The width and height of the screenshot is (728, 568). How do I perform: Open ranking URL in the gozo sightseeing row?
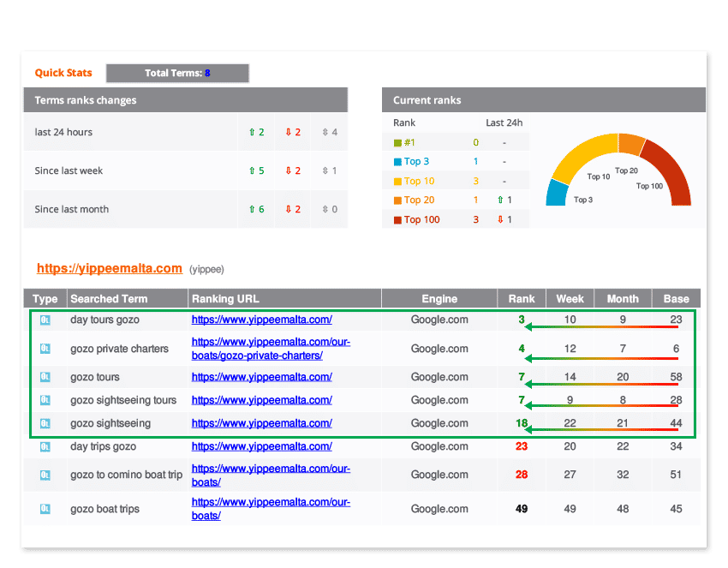point(262,423)
